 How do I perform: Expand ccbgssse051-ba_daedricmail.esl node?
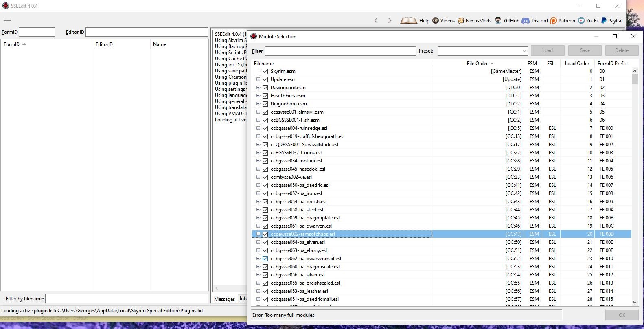(258, 299)
